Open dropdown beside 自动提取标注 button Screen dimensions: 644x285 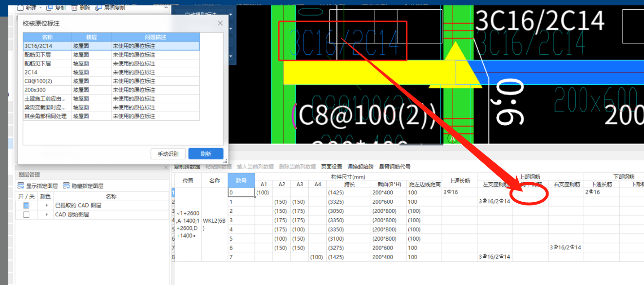pyautogui.click(x=230, y=15)
